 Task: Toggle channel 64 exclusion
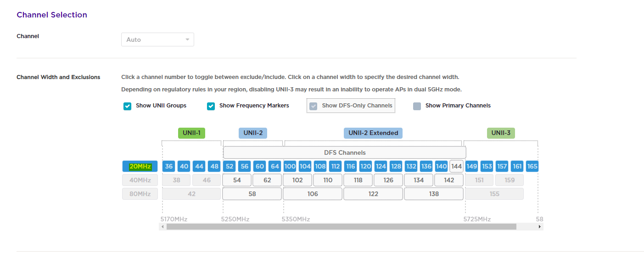(x=274, y=166)
